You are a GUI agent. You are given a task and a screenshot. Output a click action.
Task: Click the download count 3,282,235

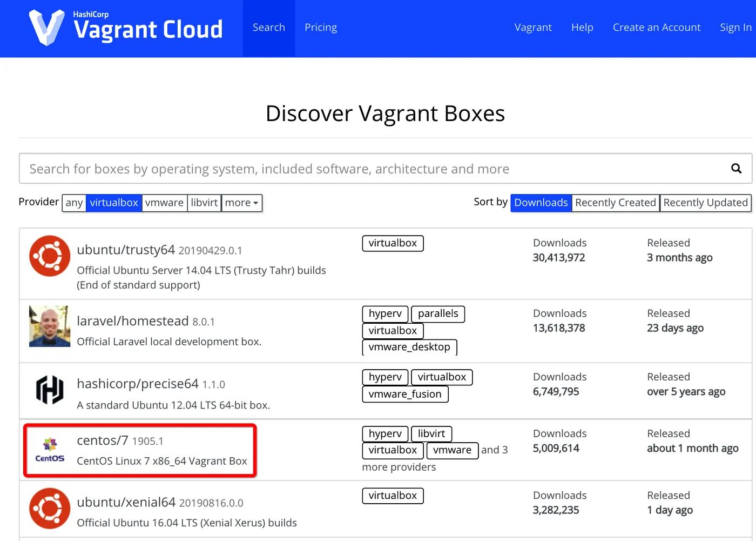tap(556, 510)
